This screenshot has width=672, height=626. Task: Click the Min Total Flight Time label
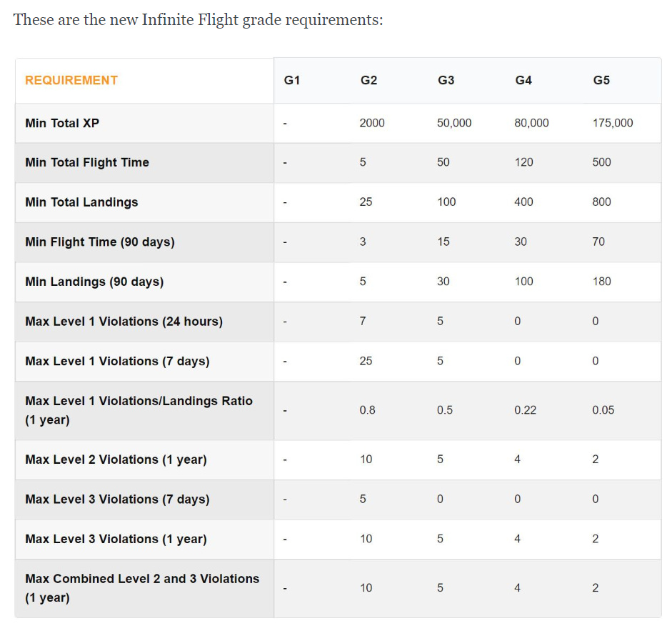[87, 162]
